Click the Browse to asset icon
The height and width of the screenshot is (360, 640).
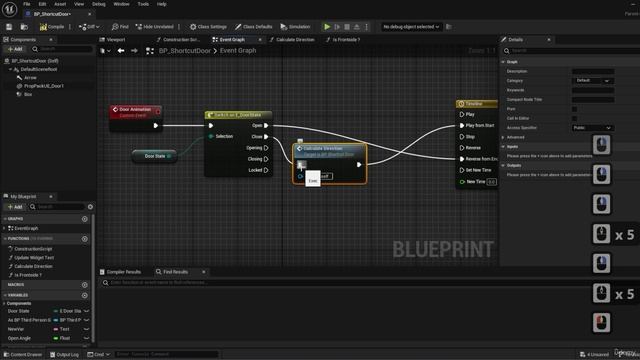pyautogui.click(x=24, y=27)
